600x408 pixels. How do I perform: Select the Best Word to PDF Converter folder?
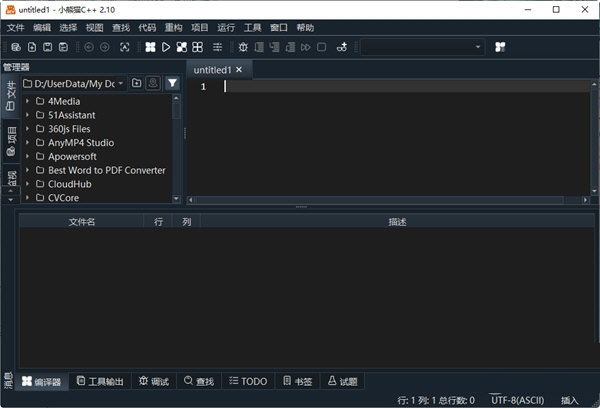coord(106,171)
